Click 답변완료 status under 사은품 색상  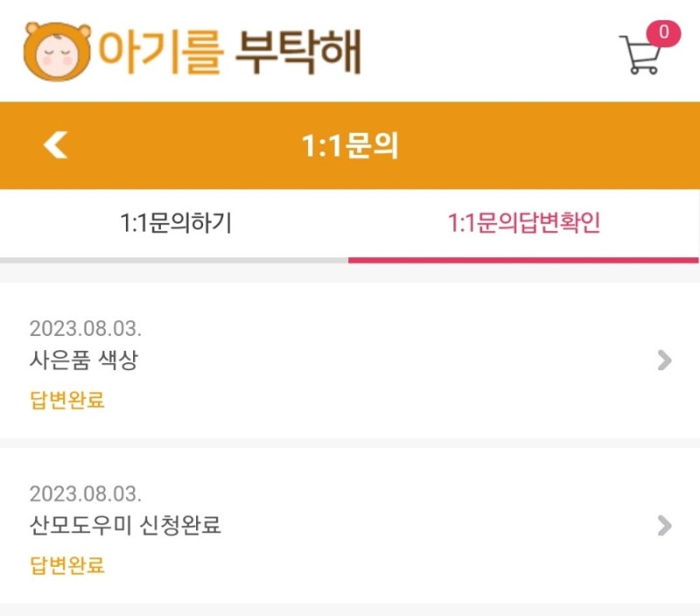coord(67,400)
